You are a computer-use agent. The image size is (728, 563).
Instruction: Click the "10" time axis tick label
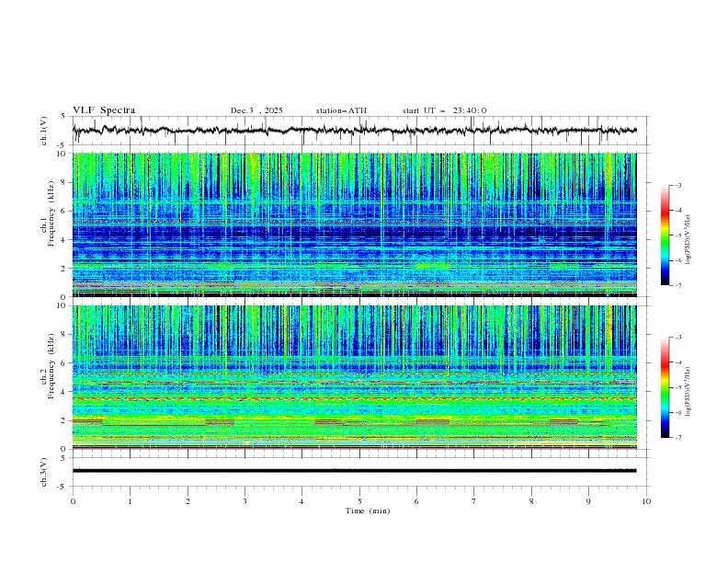[x=646, y=501]
